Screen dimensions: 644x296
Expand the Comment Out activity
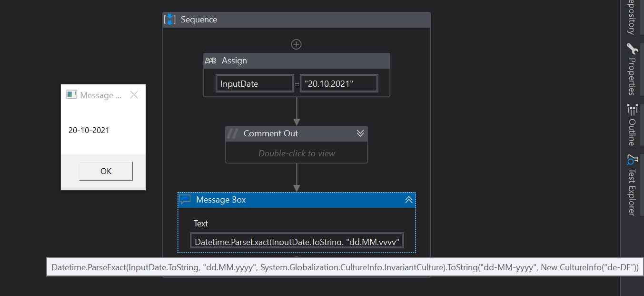[x=360, y=133]
